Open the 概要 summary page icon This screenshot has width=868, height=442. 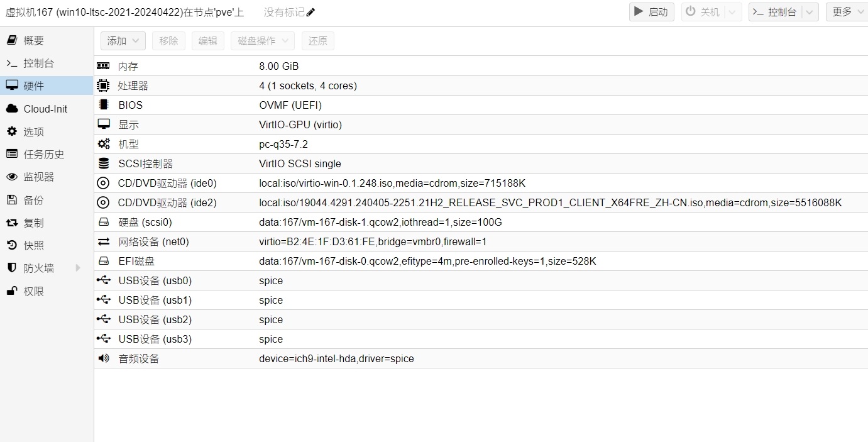(11, 40)
